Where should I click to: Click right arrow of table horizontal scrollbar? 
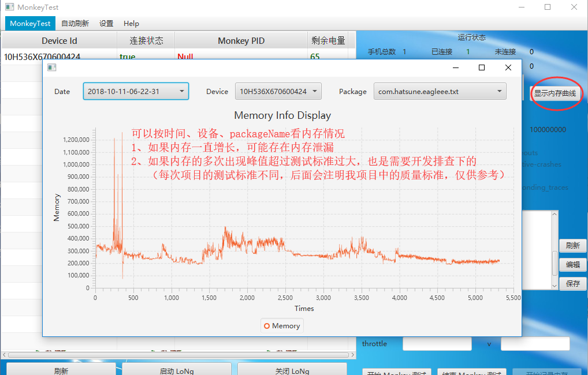(352, 355)
